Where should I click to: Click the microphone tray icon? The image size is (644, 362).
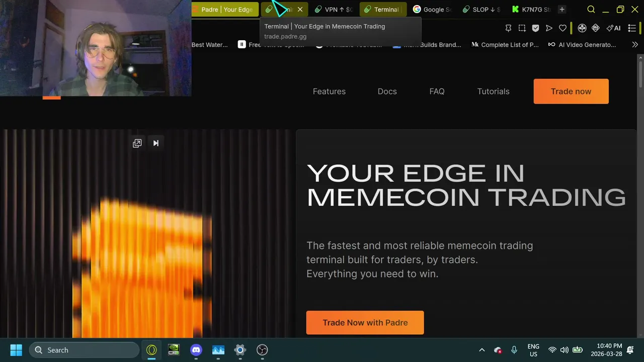click(x=514, y=350)
